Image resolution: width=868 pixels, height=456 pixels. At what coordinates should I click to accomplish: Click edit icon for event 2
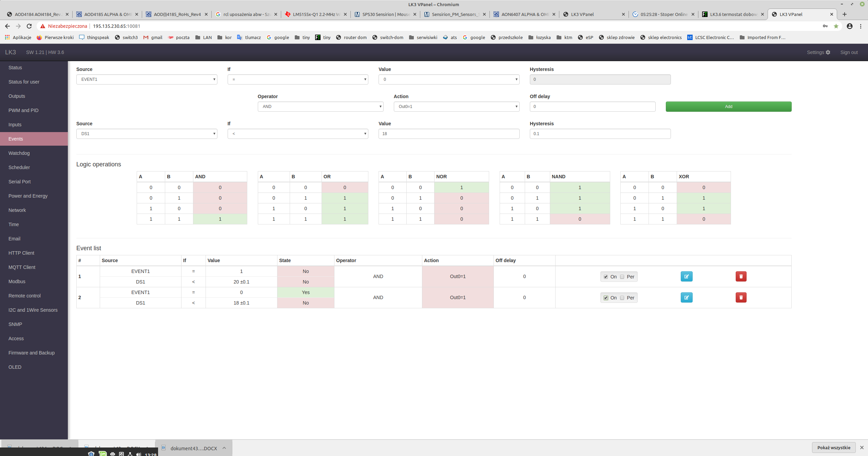click(x=686, y=297)
